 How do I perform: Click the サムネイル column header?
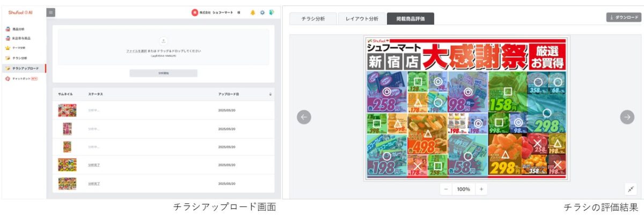[65, 94]
